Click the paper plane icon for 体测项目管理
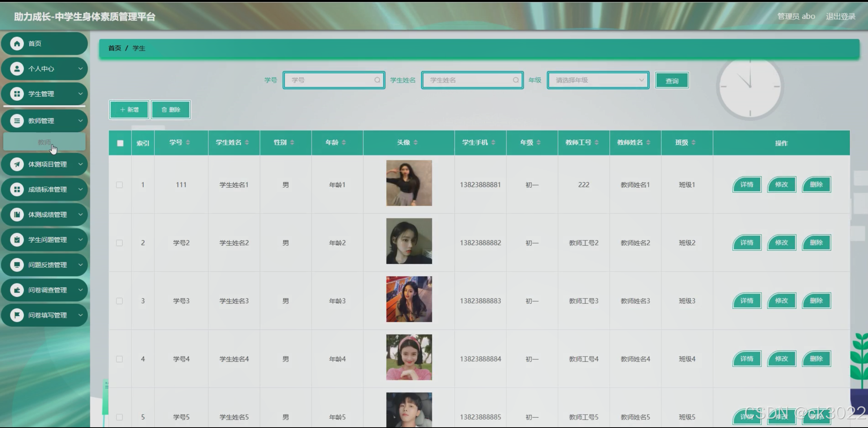 point(17,164)
